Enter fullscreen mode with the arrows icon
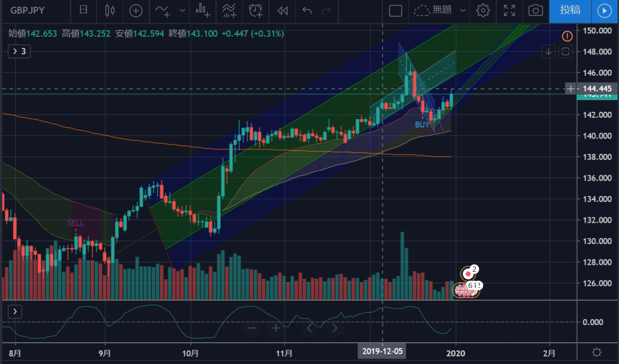The image size is (619, 364). (x=509, y=10)
